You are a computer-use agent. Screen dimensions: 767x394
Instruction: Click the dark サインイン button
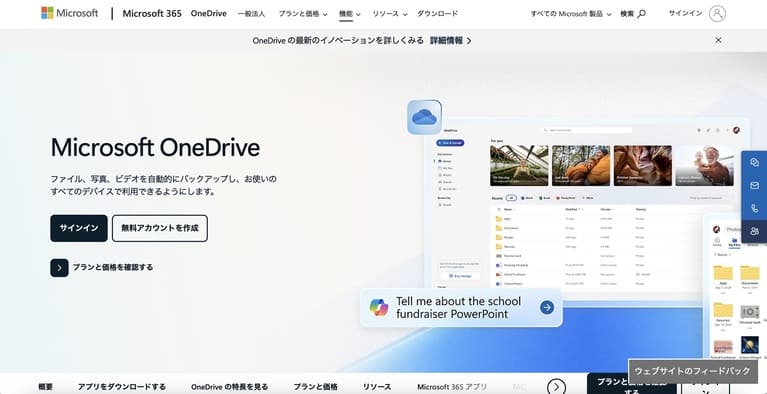coord(79,228)
